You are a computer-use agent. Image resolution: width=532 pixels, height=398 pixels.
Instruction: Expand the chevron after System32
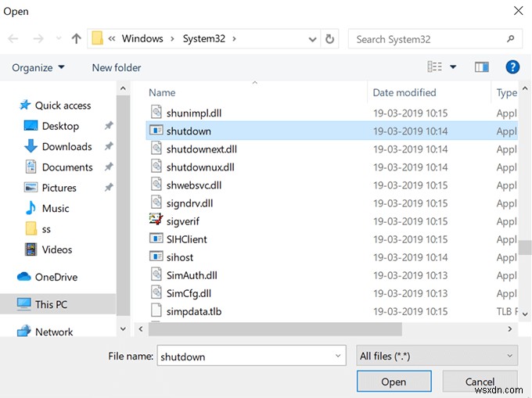point(234,38)
